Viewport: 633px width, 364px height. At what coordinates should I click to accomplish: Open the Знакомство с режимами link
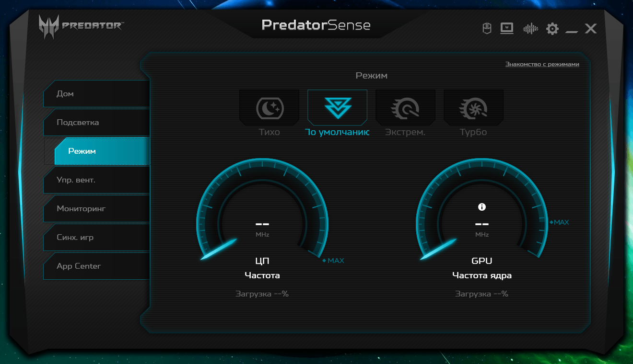[x=542, y=64]
